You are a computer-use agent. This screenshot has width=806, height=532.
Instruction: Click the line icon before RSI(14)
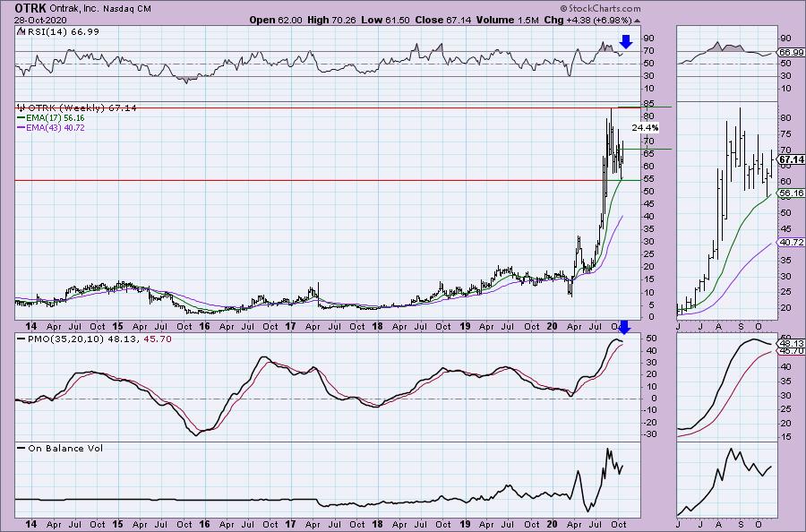click(x=20, y=31)
